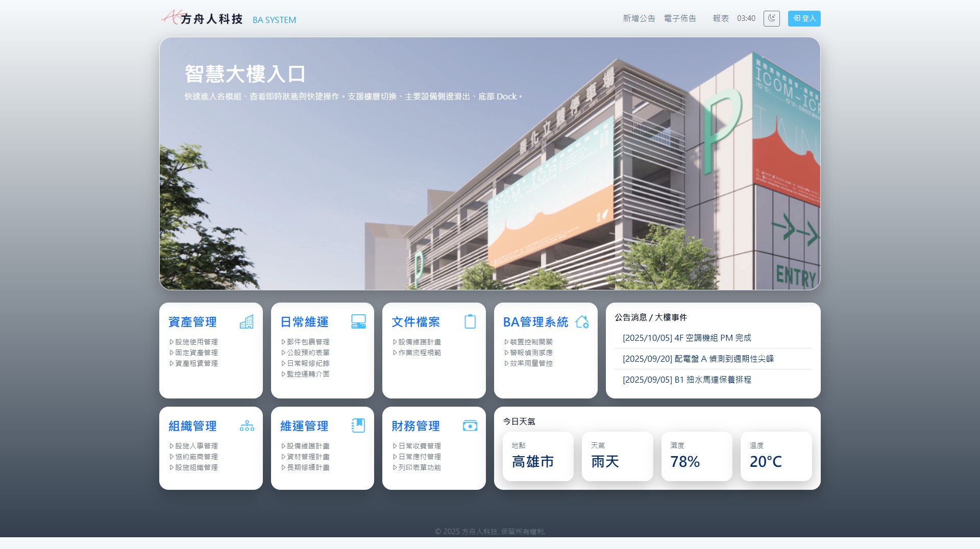
Task: Toggle dark mode with the moon button
Action: coord(771,18)
